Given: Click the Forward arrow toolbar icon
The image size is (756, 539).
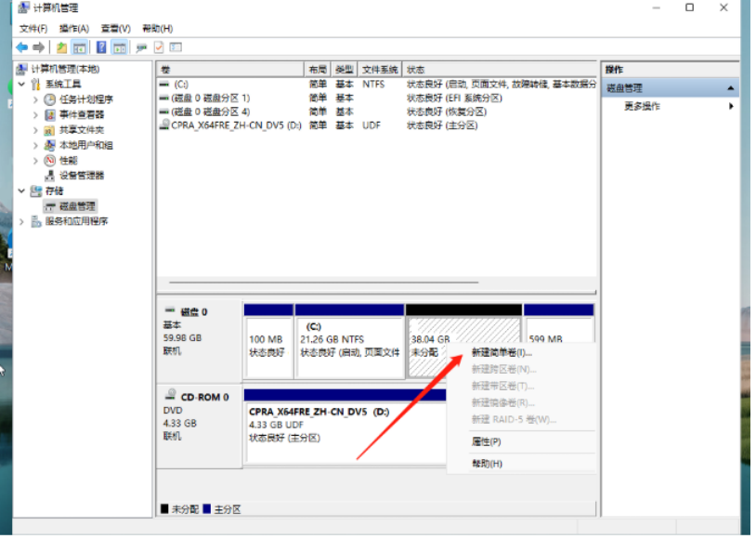Looking at the screenshot, I should point(39,47).
